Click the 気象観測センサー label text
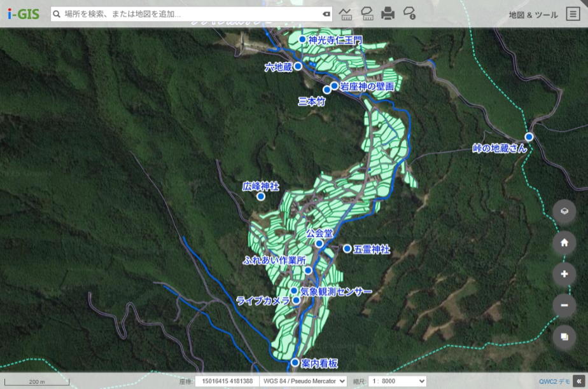The image size is (588, 389). click(x=336, y=292)
